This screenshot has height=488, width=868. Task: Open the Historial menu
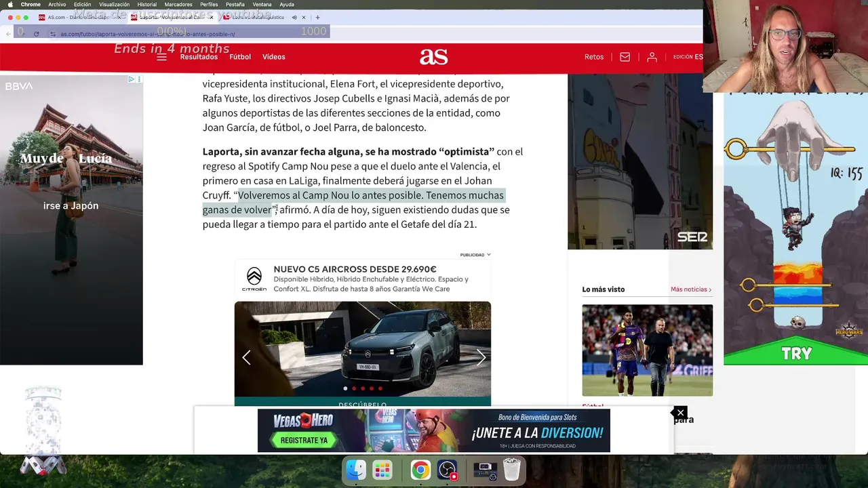click(147, 5)
